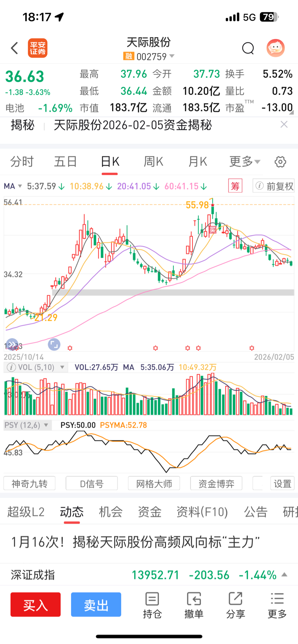Open 持仓 holdings icon
Viewport: 298px width, 644px height.
click(152, 605)
